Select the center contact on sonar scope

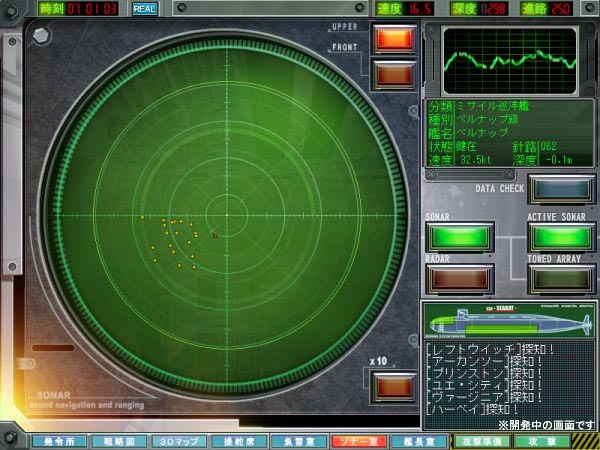pyautogui.click(x=215, y=236)
